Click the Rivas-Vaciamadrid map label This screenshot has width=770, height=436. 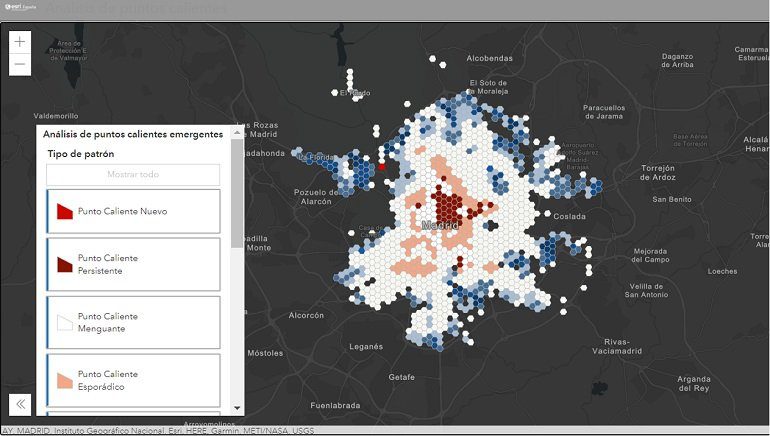tap(617, 346)
